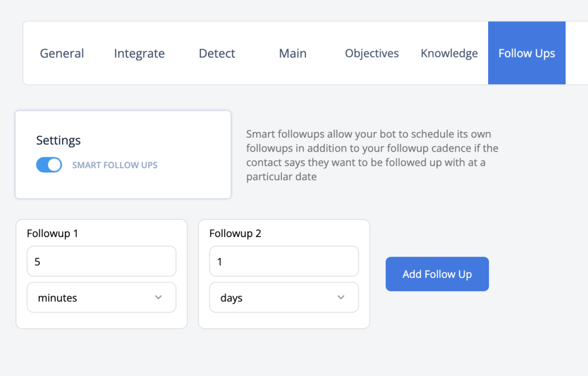Open the Objectives tab
Viewport: 588px width, 376px height.
[372, 53]
